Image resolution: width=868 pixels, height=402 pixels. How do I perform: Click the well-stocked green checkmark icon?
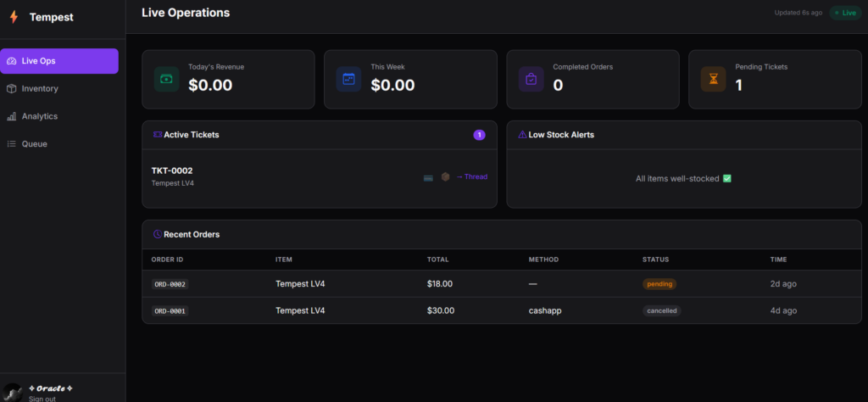[x=727, y=179]
